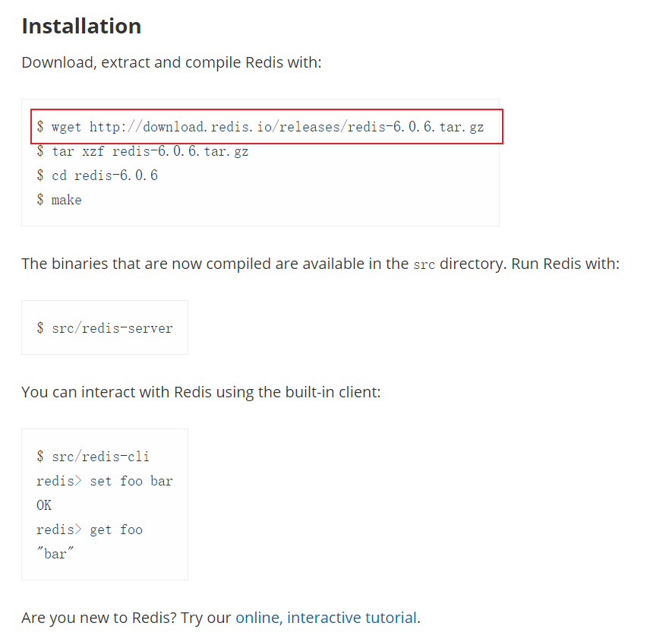Click the 'binaries that are now compiled' sentence
672x642 pixels.
click(x=213, y=264)
